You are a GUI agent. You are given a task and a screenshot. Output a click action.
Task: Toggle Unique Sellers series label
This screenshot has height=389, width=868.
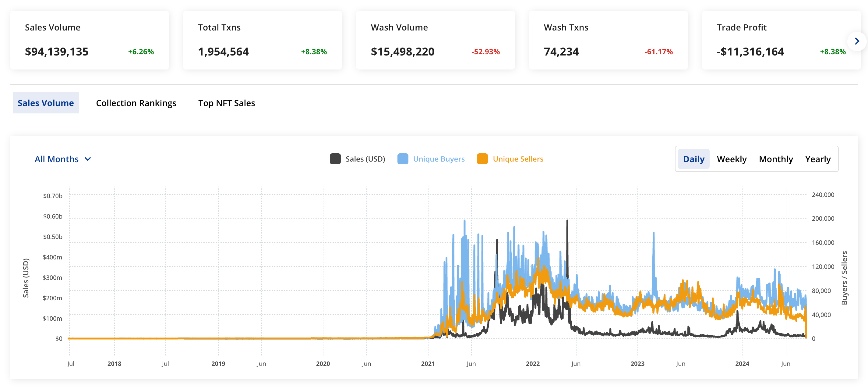[518, 159]
